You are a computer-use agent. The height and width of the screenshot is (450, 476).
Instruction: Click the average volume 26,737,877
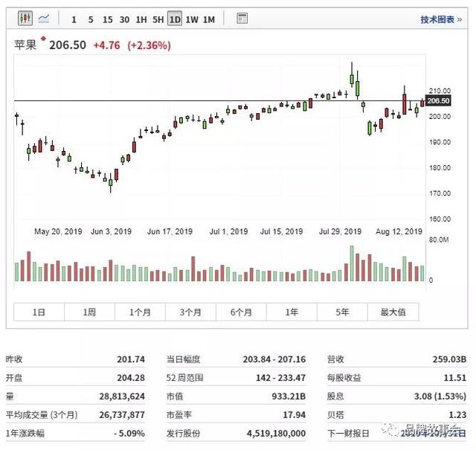[x=122, y=415]
